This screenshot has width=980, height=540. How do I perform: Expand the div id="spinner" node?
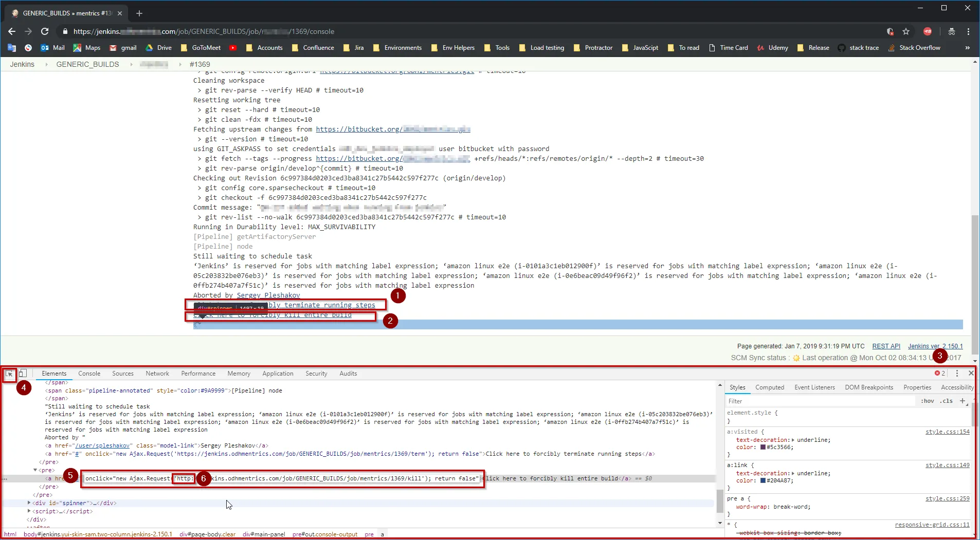tap(29, 503)
